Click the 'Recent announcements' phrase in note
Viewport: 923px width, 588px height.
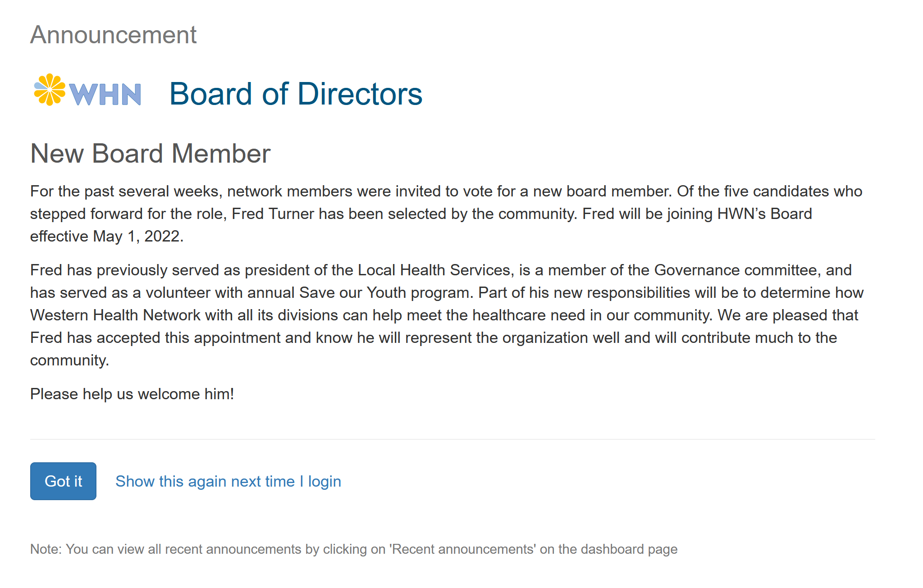coord(463,549)
